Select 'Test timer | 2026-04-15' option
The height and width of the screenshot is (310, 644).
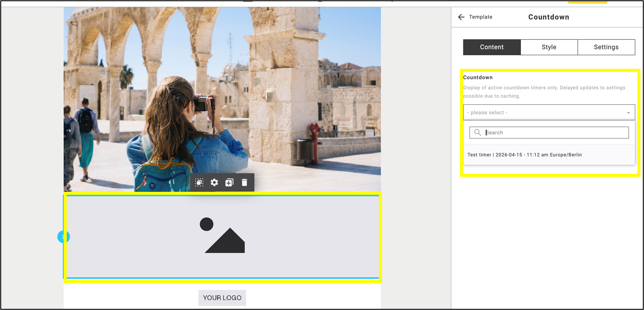[549, 155]
